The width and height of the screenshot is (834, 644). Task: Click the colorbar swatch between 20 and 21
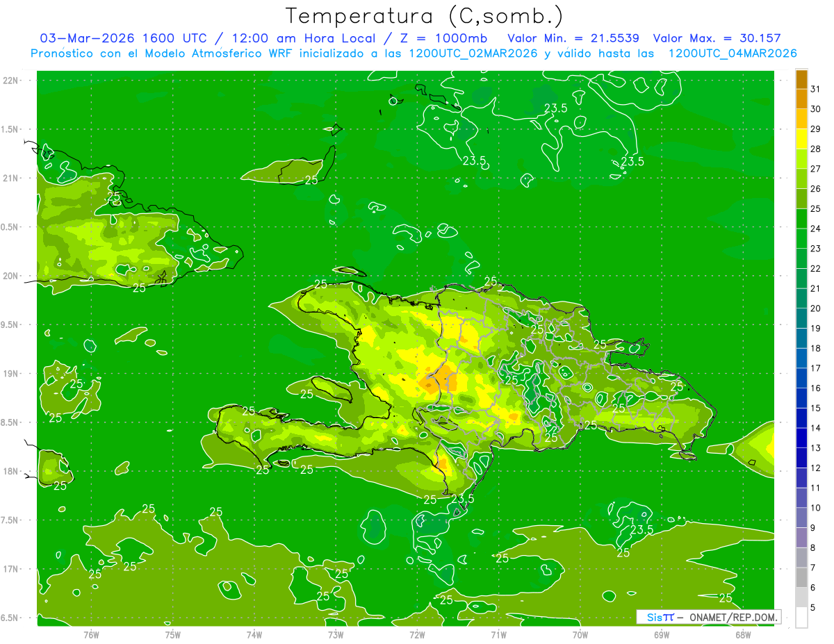point(801,299)
